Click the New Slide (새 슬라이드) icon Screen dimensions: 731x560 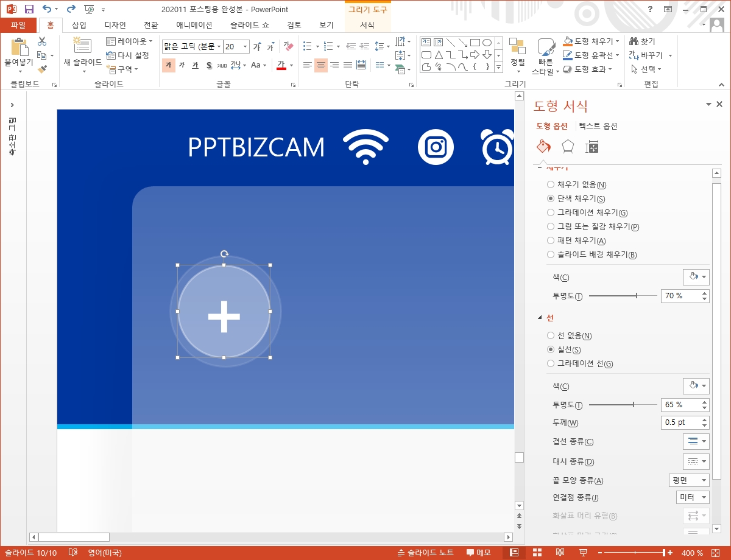pos(82,46)
